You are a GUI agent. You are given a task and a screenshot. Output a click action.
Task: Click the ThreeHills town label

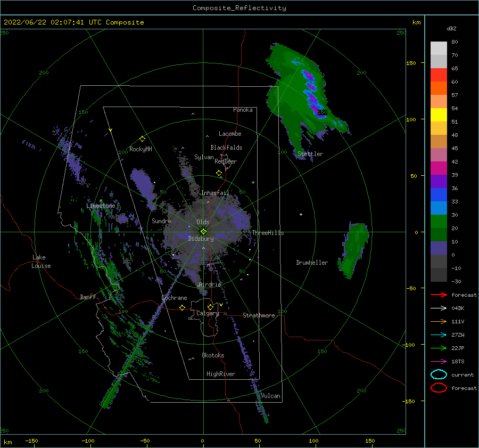point(268,233)
